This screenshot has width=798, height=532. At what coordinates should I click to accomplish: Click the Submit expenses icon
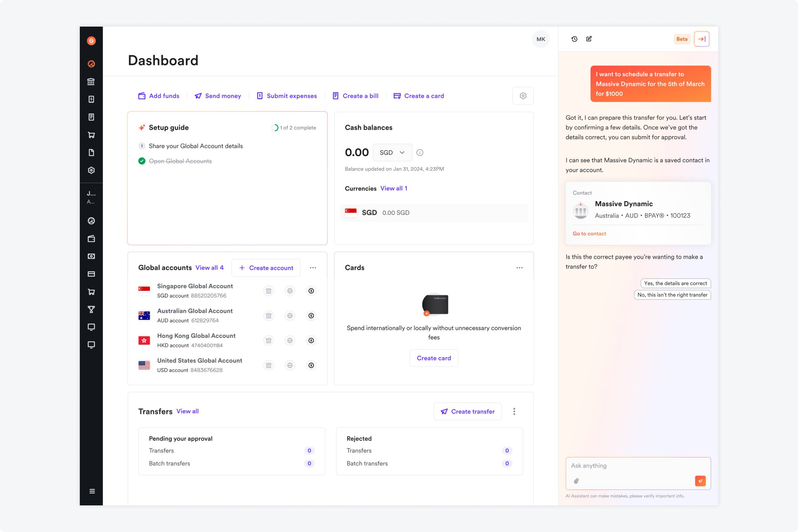coord(260,96)
